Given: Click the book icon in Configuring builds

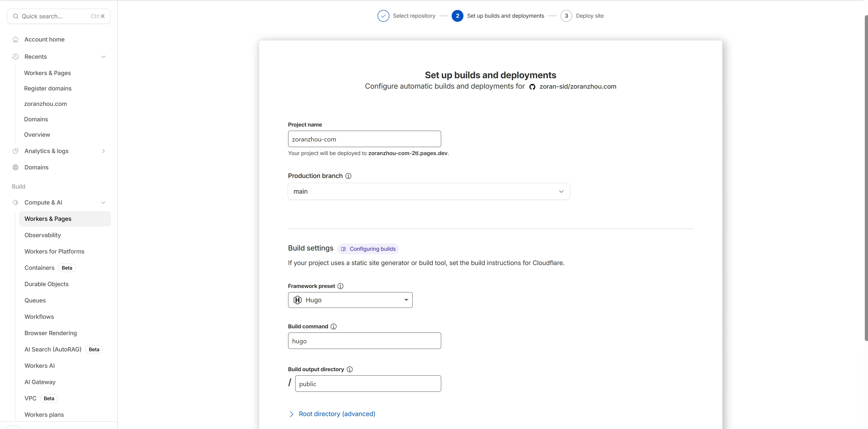Looking at the screenshot, I should (343, 249).
